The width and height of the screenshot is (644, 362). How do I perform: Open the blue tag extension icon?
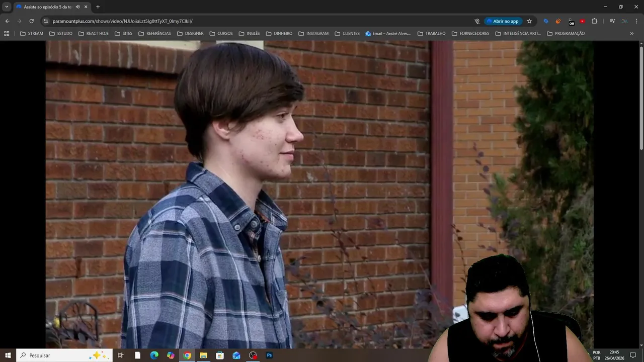click(x=546, y=21)
